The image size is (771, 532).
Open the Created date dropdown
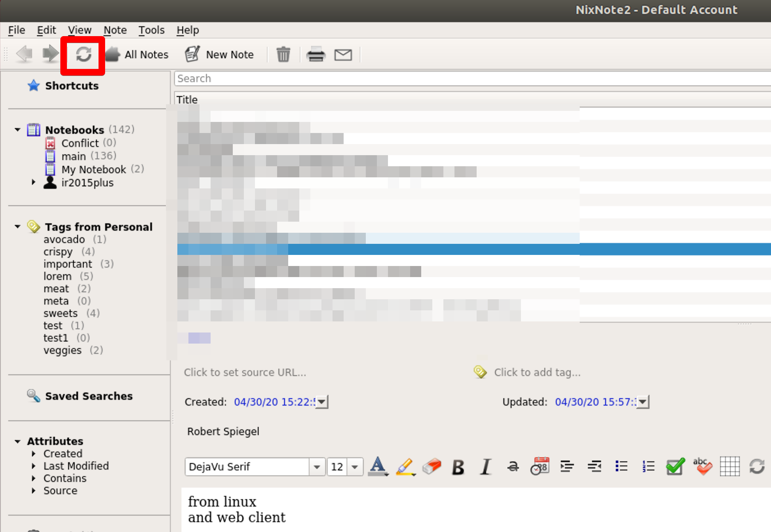pyautogui.click(x=321, y=401)
